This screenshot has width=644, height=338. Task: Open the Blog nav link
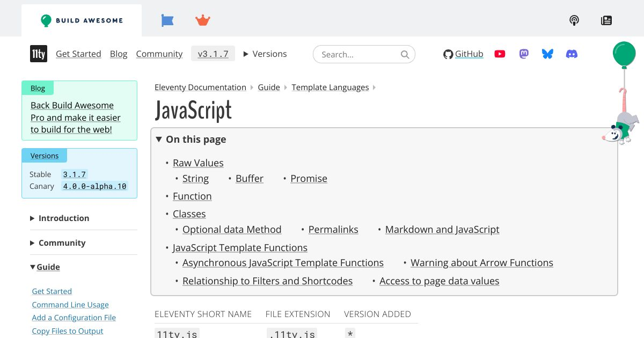point(119,54)
